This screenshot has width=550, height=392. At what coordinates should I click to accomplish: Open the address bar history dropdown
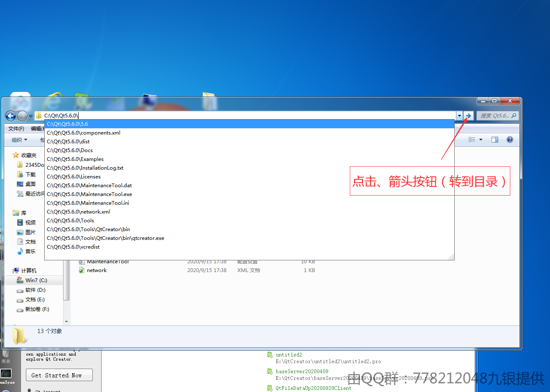click(459, 116)
